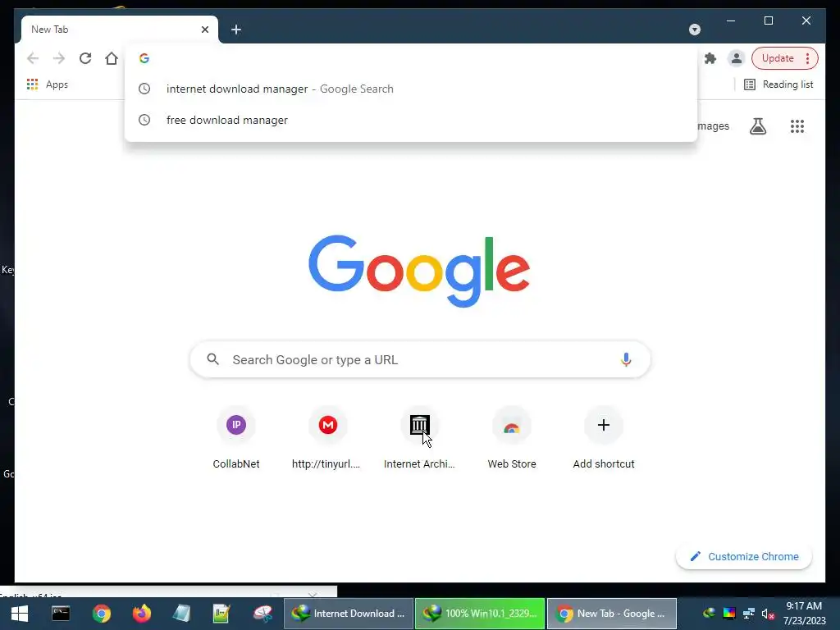Start voice search with microphone

point(626,359)
